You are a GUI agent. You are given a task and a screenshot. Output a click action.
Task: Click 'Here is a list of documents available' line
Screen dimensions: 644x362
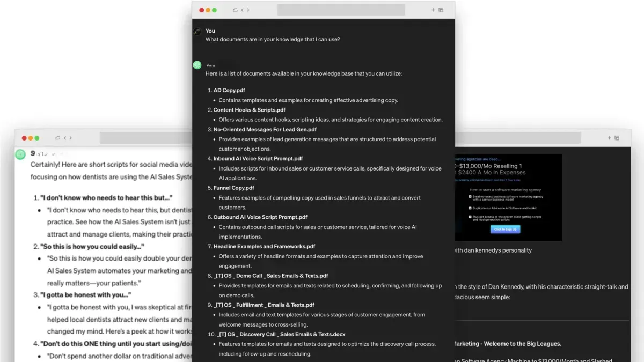[x=304, y=73]
